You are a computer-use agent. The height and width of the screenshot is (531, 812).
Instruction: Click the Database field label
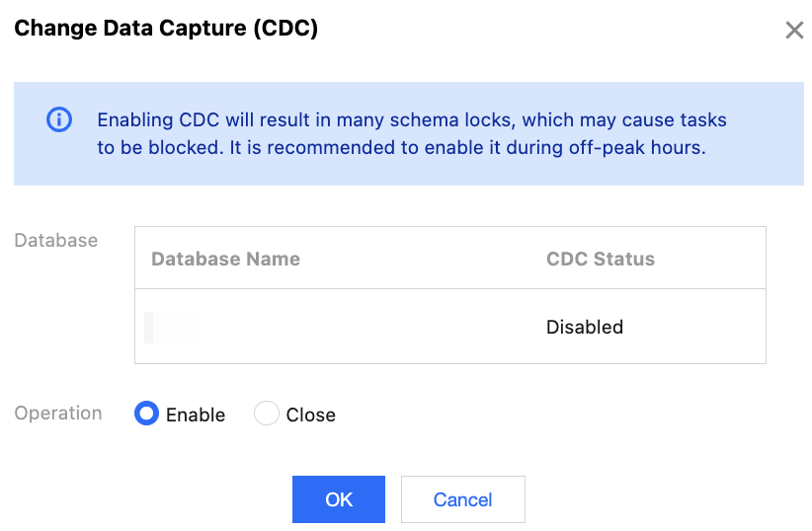(56, 240)
